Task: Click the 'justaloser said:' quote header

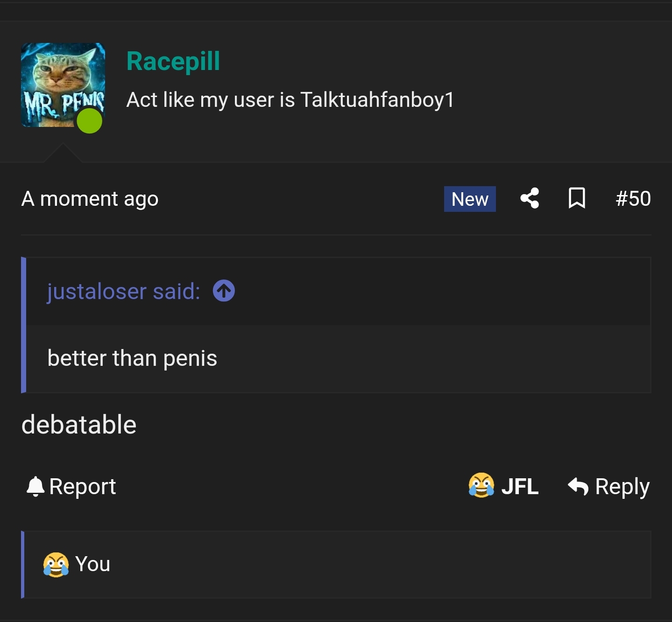Action: coord(124,292)
